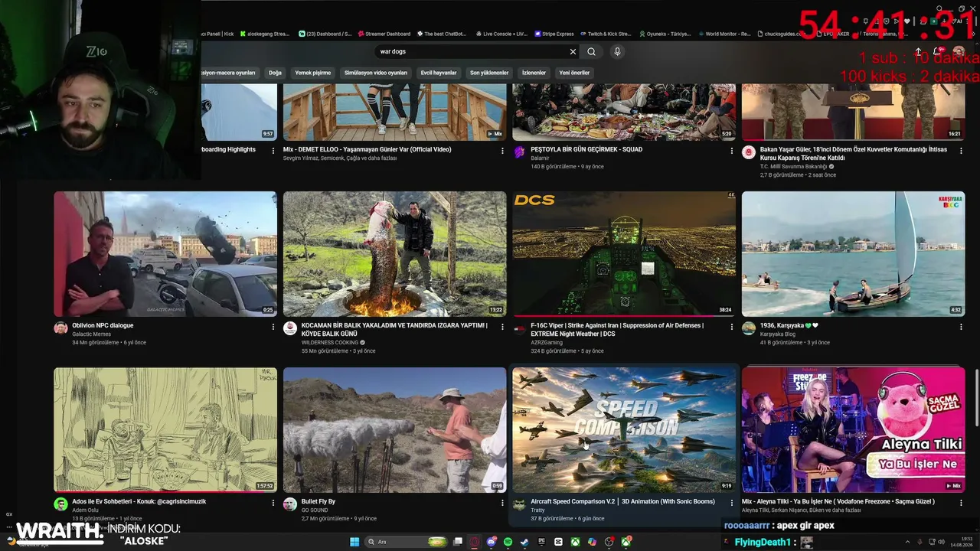This screenshot has width=980, height=551.
Task: Open the YouTube create/upload icon
Action: (x=919, y=52)
